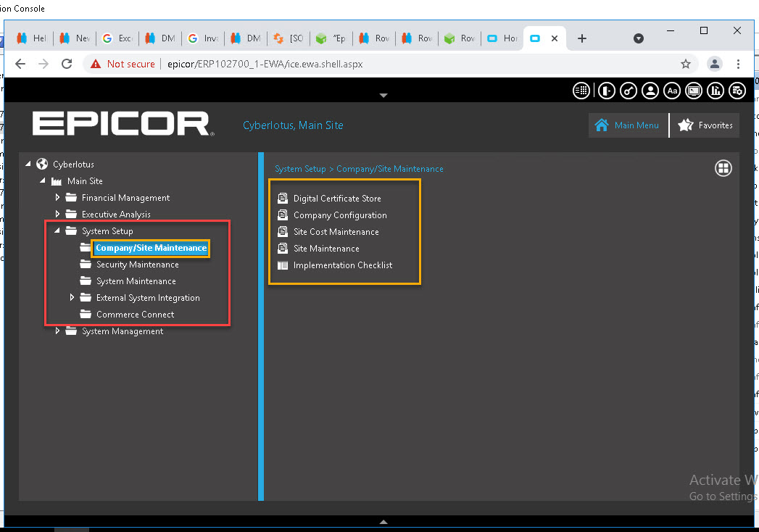This screenshot has height=532, width=759.
Task: Open Company Configuration
Action: (x=340, y=215)
